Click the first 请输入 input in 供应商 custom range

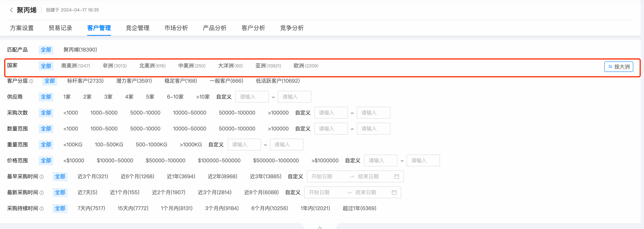pos(252,97)
